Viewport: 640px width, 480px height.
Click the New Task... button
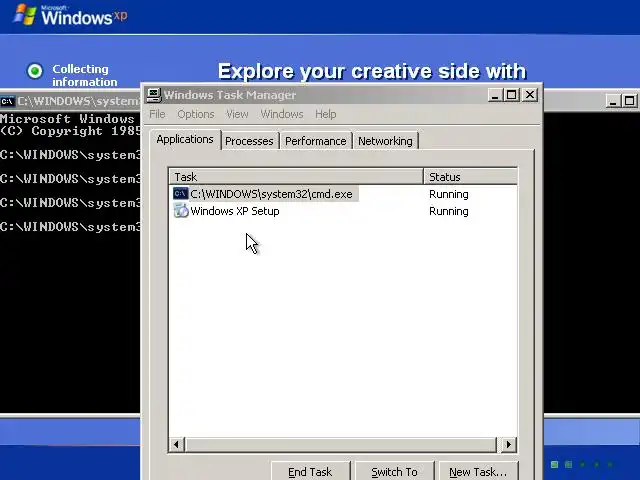coord(478,471)
